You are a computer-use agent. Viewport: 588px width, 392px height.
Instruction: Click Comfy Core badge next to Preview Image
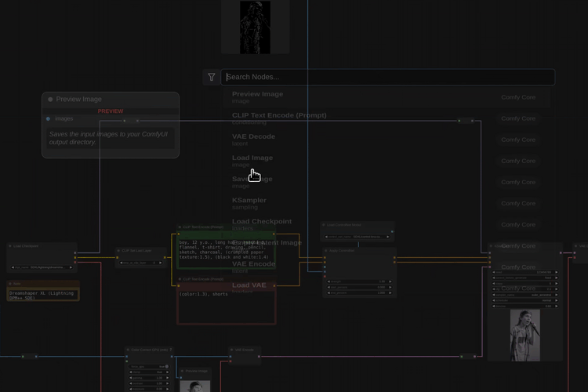[518, 97]
